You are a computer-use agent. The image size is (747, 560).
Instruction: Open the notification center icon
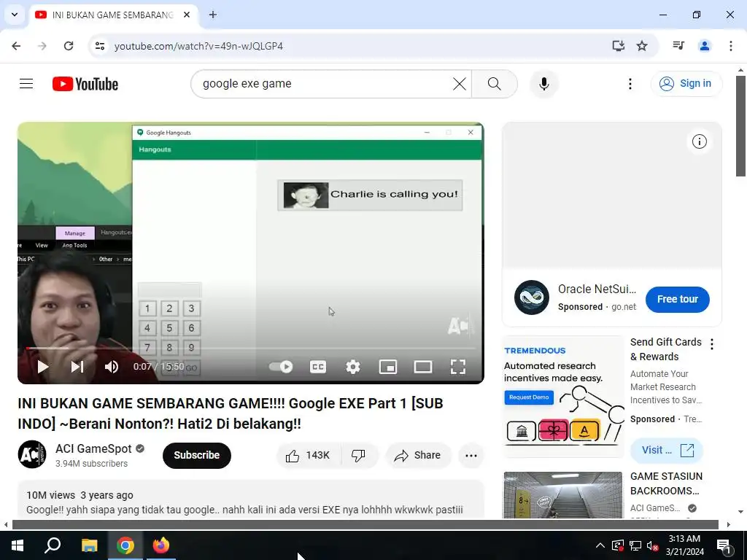(724, 545)
